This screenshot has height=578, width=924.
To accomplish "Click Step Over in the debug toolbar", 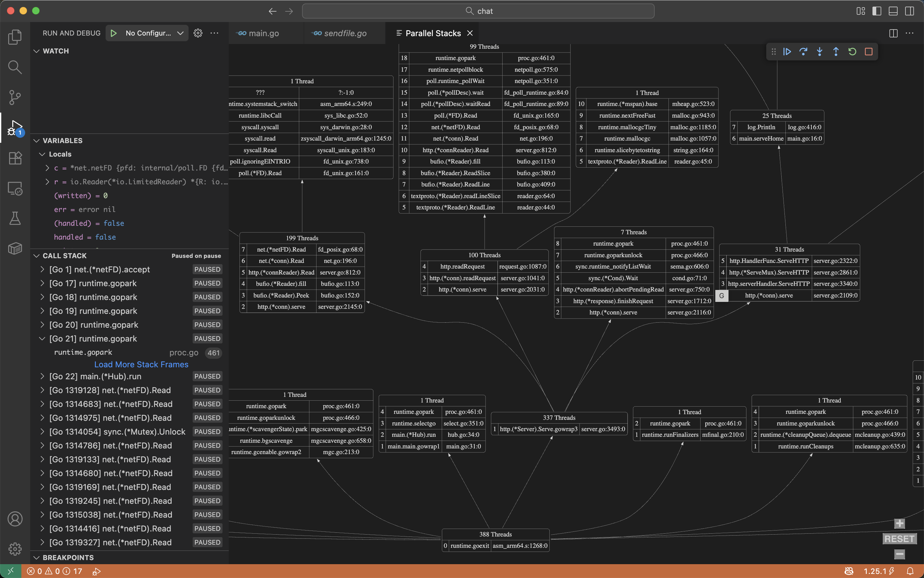I will coord(804,51).
